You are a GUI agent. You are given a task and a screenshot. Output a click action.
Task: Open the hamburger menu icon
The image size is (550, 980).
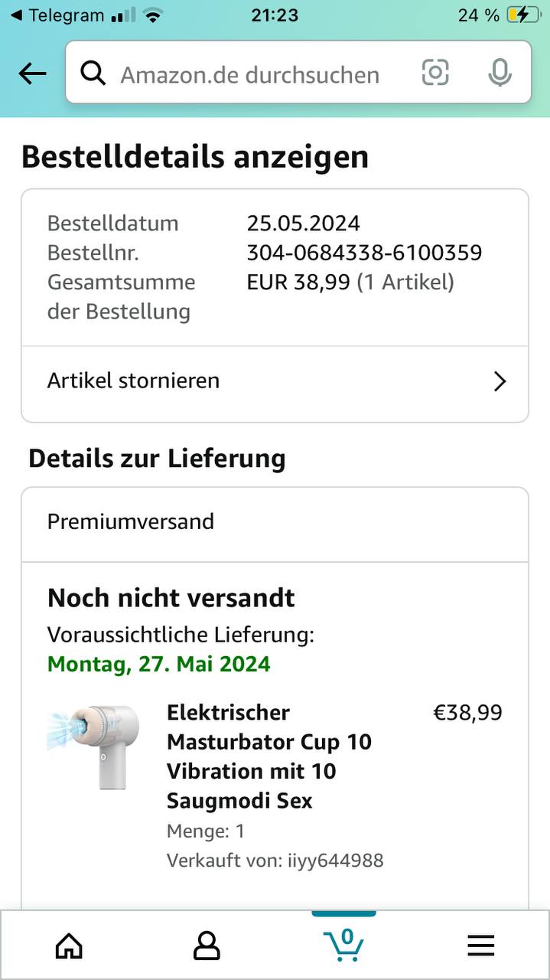481,946
